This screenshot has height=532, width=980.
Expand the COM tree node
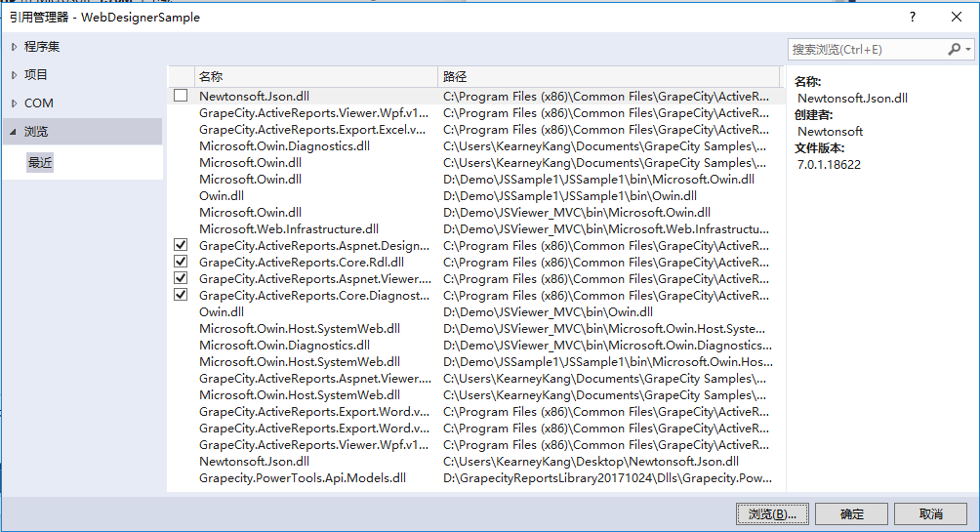(x=14, y=103)
